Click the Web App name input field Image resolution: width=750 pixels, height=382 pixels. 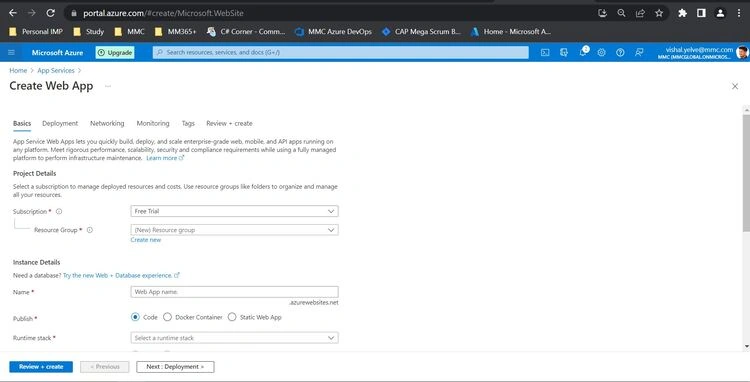click(x=234, y=292)
